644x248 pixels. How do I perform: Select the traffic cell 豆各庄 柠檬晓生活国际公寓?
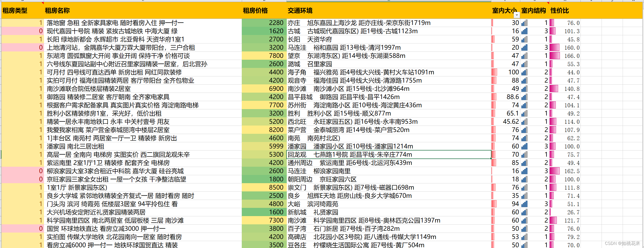coord(389,244)
